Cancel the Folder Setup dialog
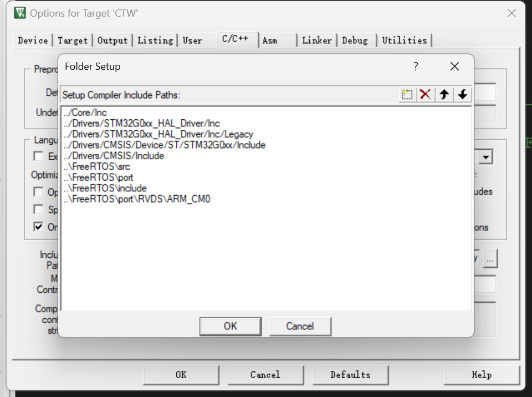532x397 pixels. (300, 327)
